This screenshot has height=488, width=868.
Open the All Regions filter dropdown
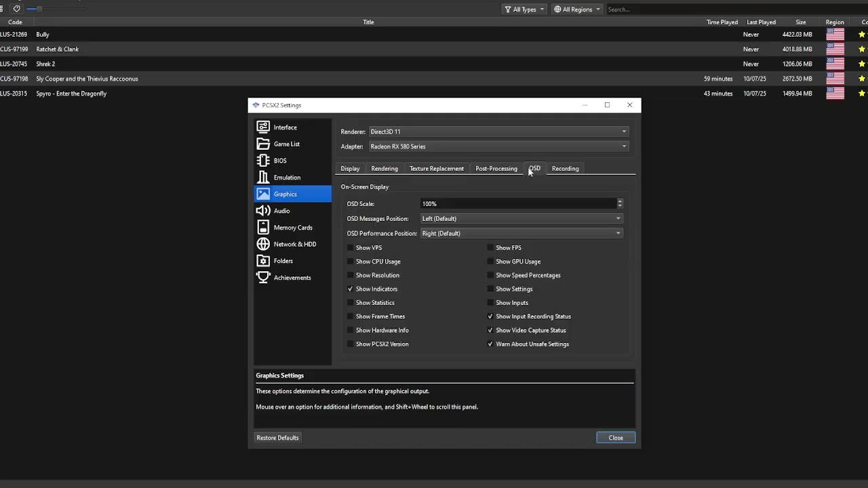pos(577,9)
